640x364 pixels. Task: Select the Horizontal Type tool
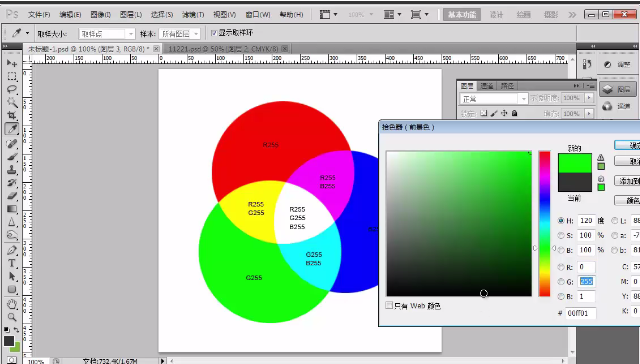tap(12, 263)
